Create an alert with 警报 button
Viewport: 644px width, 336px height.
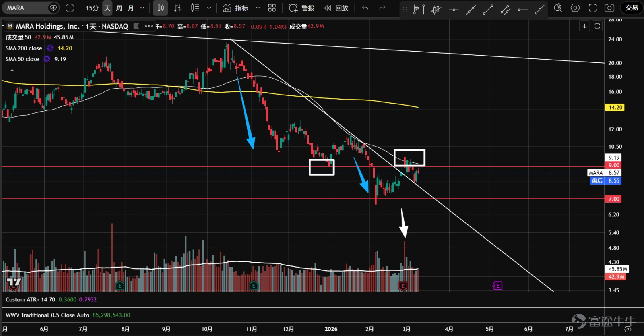click(301, 8)
